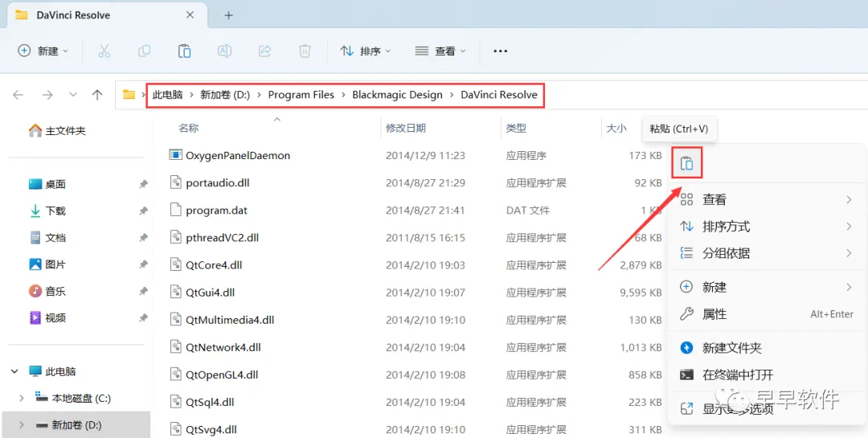Open a new tab with the plus button
This screenshot has height=438, width=868.
coord(228,15)
